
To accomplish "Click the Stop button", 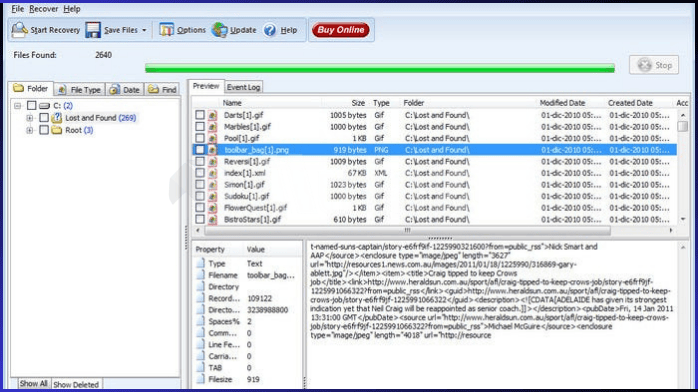I will [x=654, y=65].
